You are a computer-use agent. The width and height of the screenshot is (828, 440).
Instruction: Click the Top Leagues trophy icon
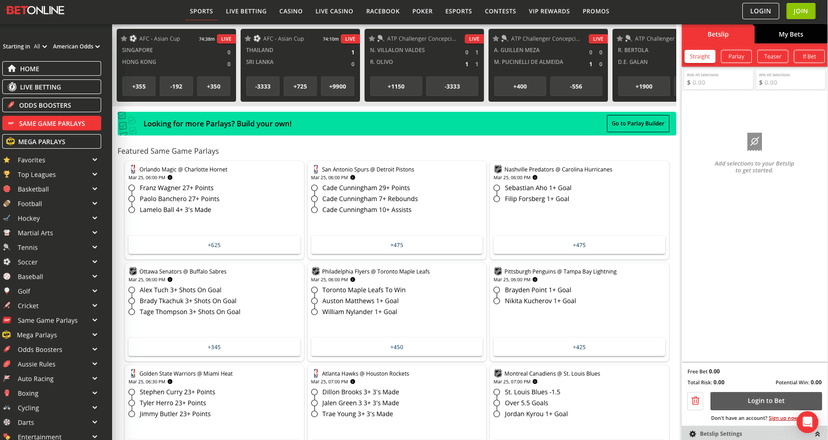pyautogui.click(x=7, y=174)
